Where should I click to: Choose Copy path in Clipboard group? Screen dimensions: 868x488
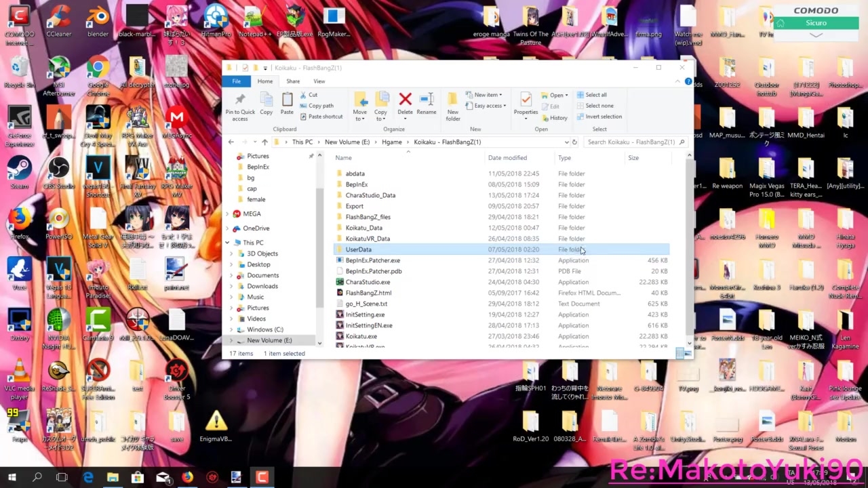tap(316, 106)
